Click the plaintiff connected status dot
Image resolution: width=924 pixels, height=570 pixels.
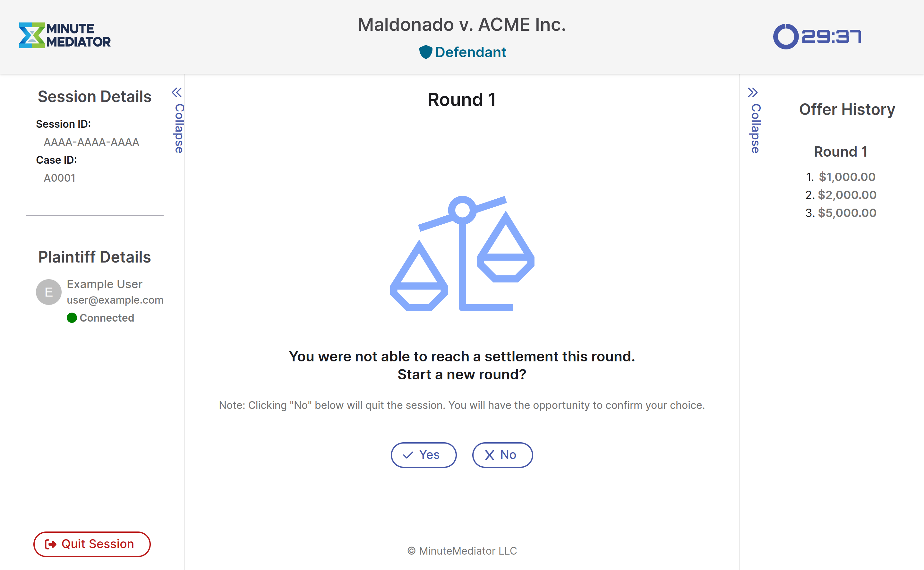72,318
